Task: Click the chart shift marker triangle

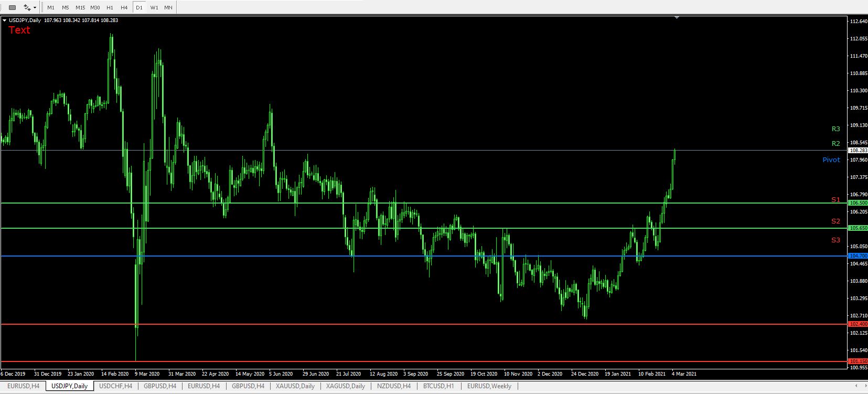Action: 677,17
